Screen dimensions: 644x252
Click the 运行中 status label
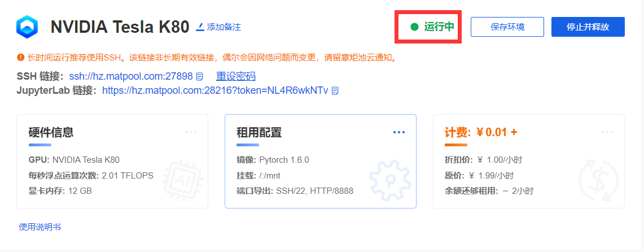pyautogui.click(x=439, y=27)
